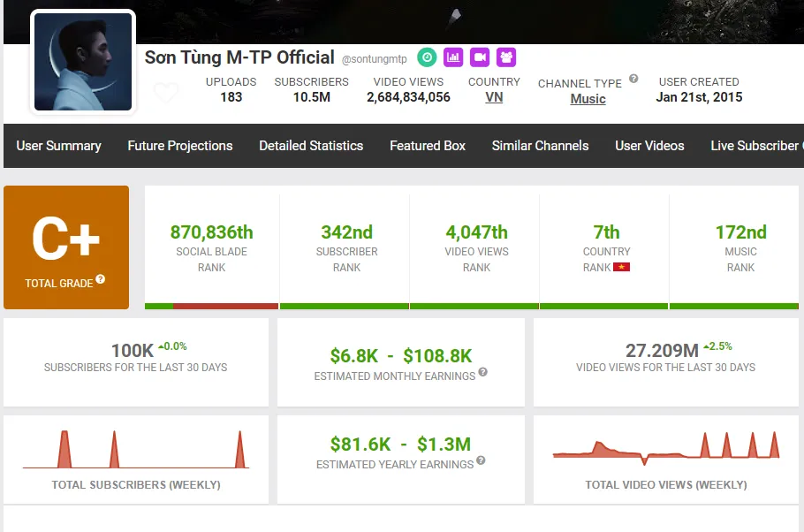Switch to the Future Projections tab
The height and width of the screenshot is (532, 804).
click(180, 146)
